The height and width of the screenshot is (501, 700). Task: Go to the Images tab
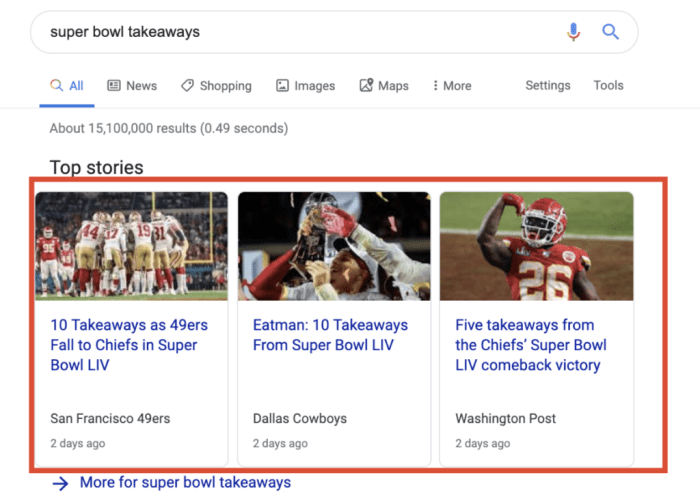(305, 85)
